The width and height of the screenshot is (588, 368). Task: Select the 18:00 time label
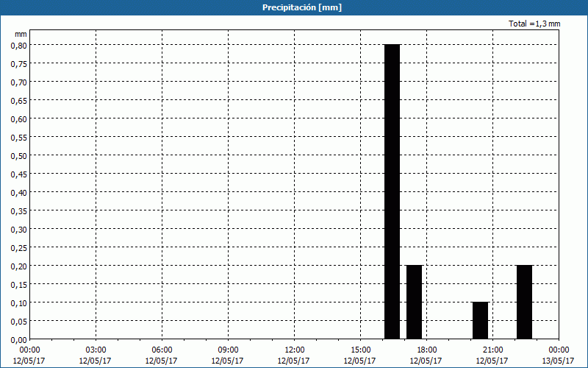point(427,350)
